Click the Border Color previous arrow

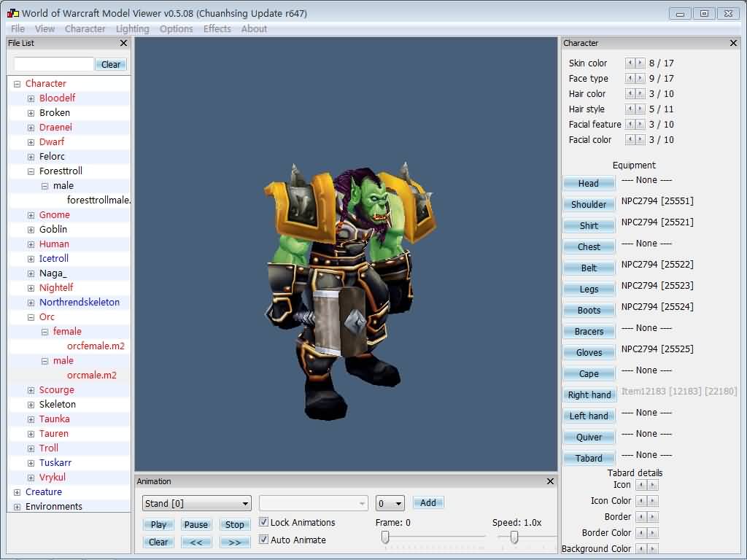pos(642,533)
